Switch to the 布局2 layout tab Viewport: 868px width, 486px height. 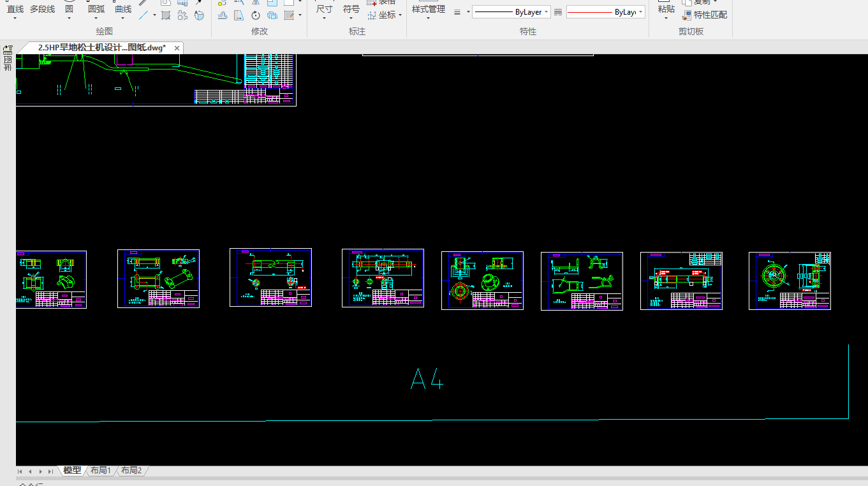point(131,471)
